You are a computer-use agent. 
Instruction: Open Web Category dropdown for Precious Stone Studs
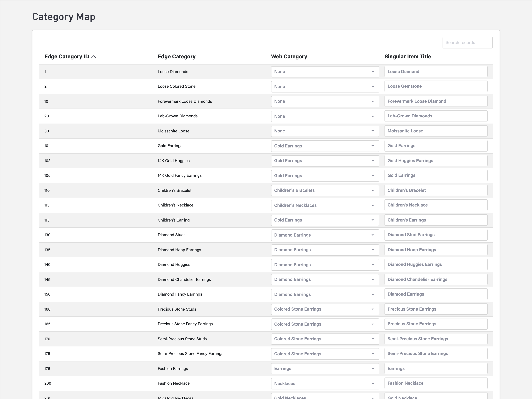pos(325,309)
